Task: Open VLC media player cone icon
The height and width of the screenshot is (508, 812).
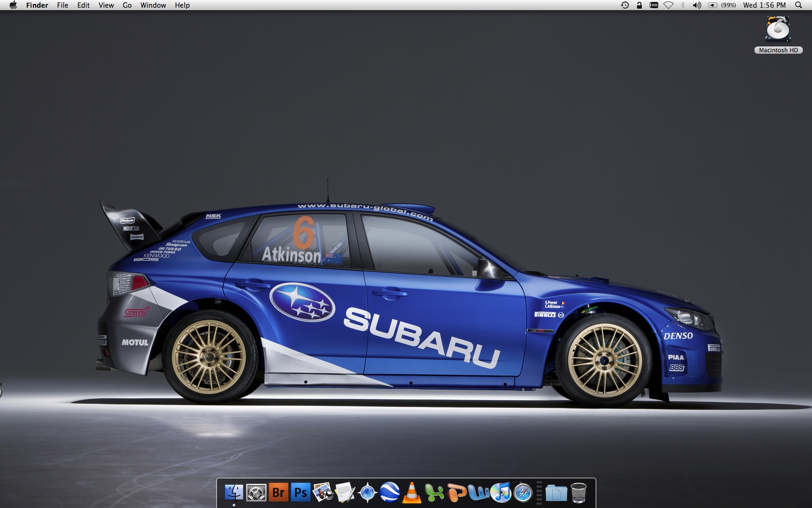Action: [x=412, y=493]
